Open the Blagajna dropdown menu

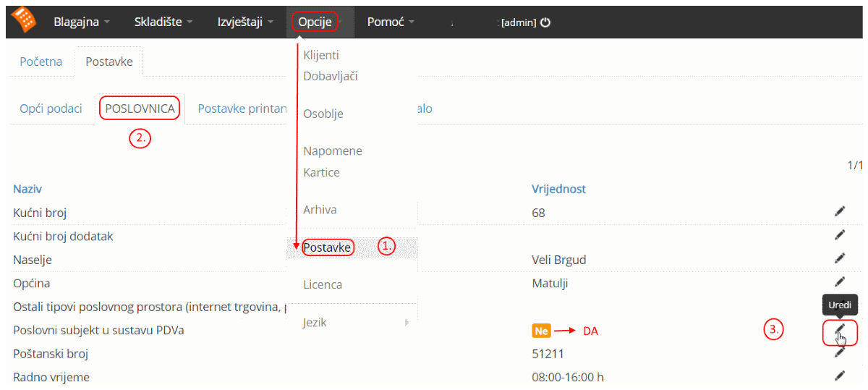click(82, 22)
